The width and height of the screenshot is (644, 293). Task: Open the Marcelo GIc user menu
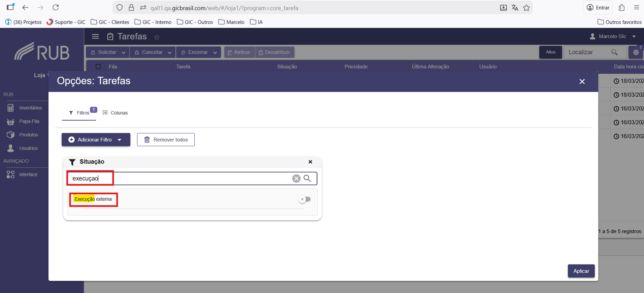[613, 36]
